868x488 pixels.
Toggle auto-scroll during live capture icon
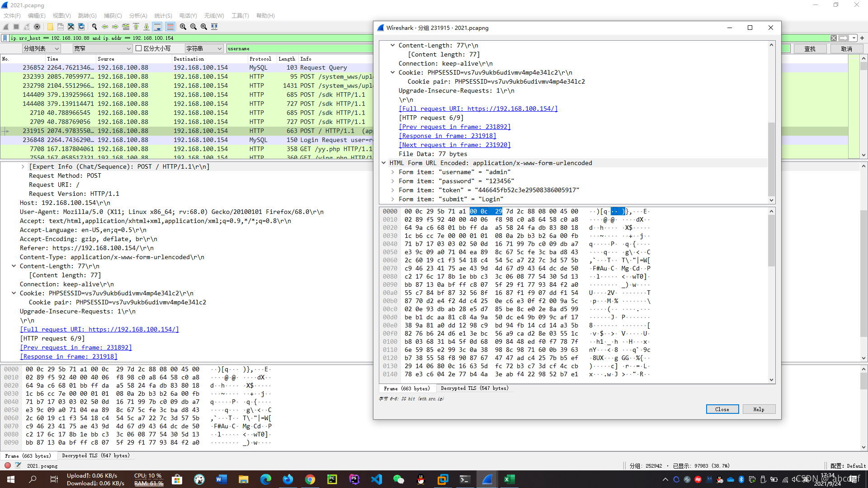tap(157, 27)
